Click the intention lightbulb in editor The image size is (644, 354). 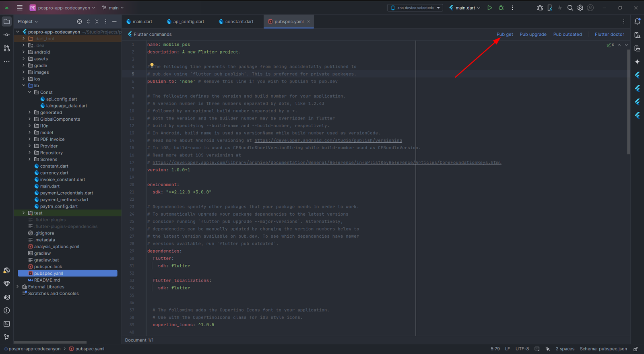coord(152,65)
